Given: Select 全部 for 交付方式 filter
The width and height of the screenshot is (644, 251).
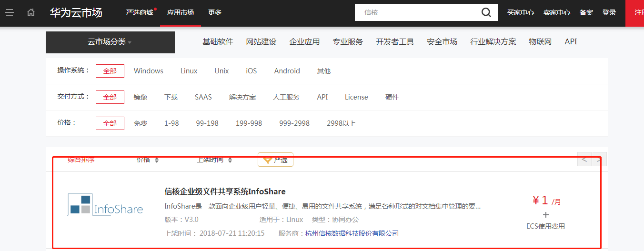Looking at the screenshot, I should coord(110,97).
